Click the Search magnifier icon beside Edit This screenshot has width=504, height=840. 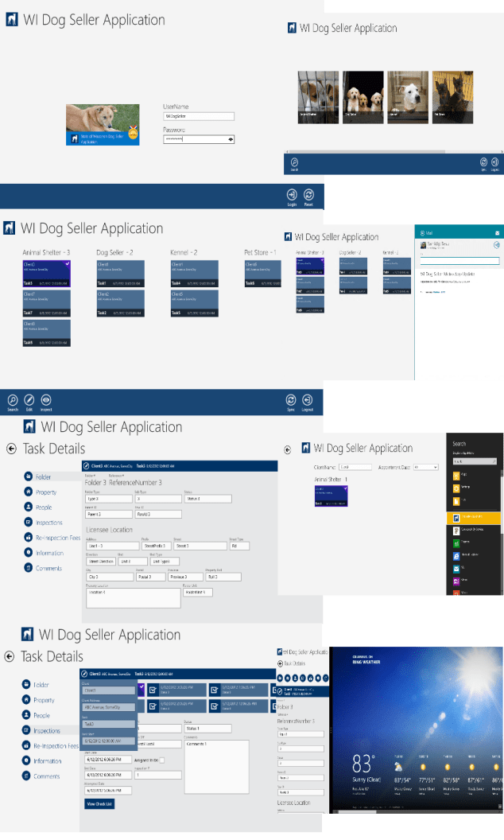point(13,400)
